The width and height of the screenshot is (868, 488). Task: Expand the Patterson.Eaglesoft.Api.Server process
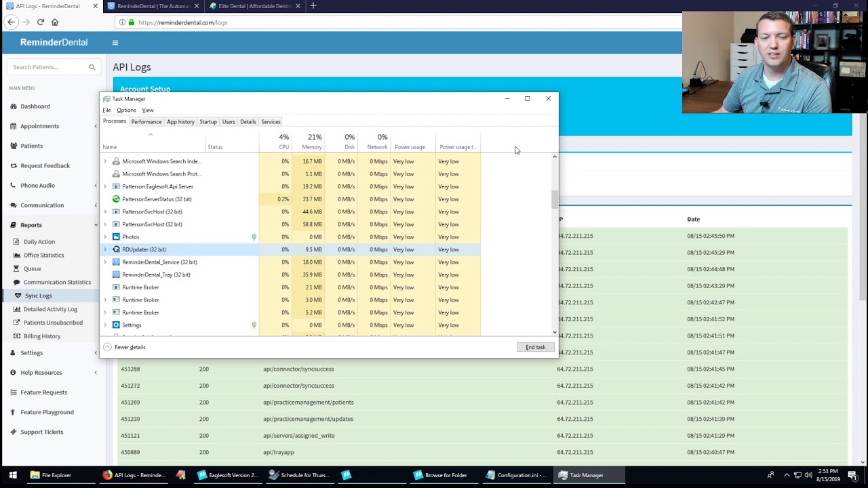pos(105,186)
